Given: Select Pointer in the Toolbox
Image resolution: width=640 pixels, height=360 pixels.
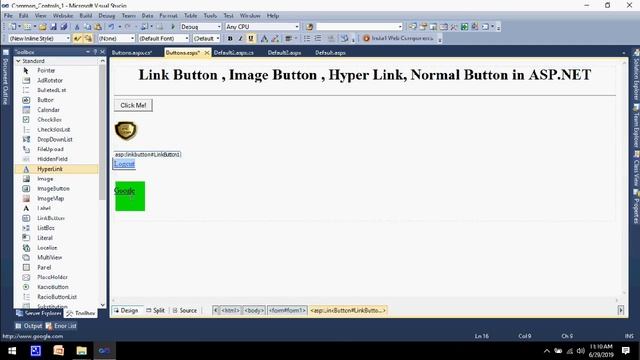Looking at the screenshot, I should 56,71.
